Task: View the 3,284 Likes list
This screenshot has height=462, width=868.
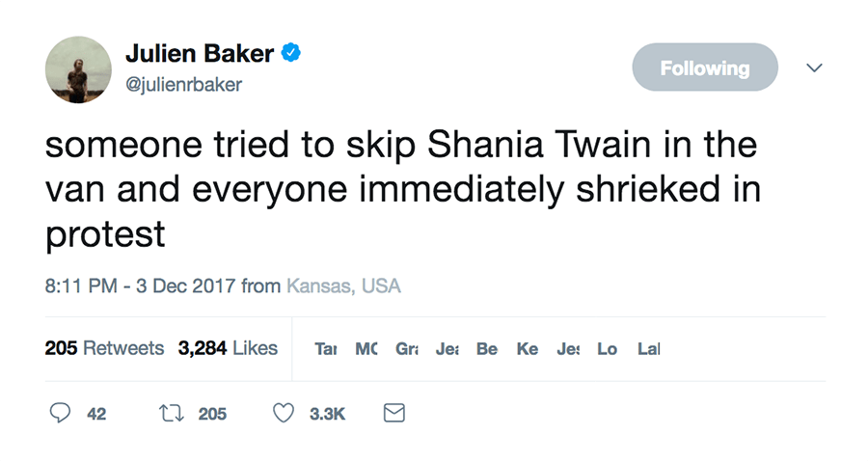Action: click(228, 348)
